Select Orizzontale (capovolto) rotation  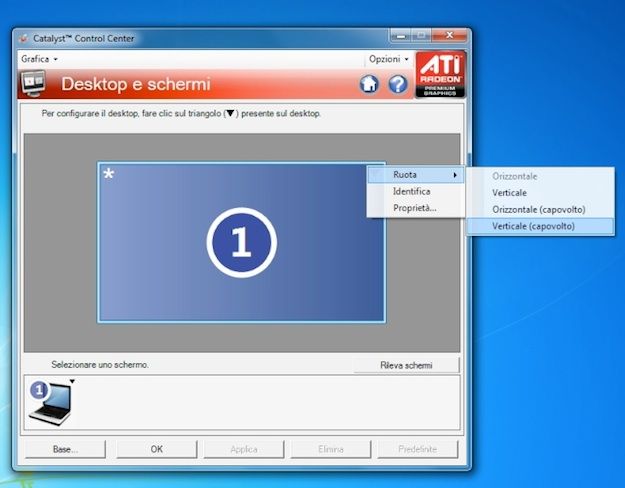(x=538, y=209)
